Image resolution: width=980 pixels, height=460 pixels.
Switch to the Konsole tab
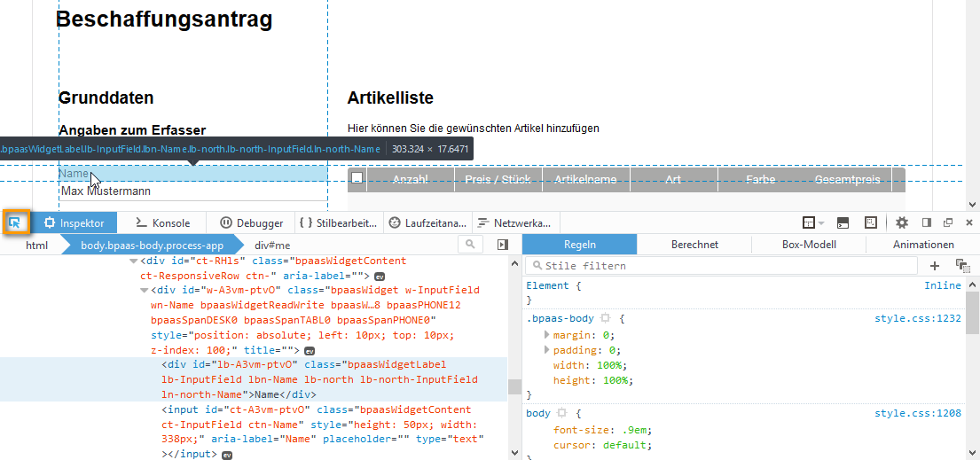tap(162, 223)
